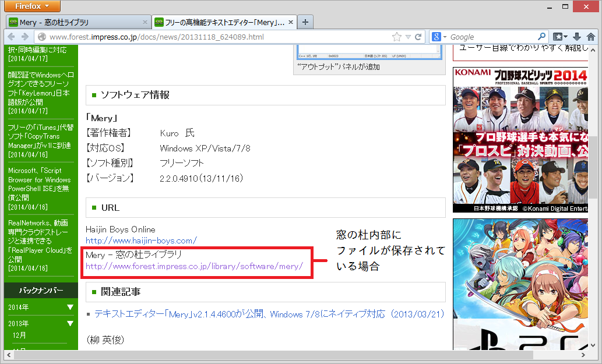Reload the page with the refresh icon
The height and width of the screenshot is (364, 602).
[418, 37]
